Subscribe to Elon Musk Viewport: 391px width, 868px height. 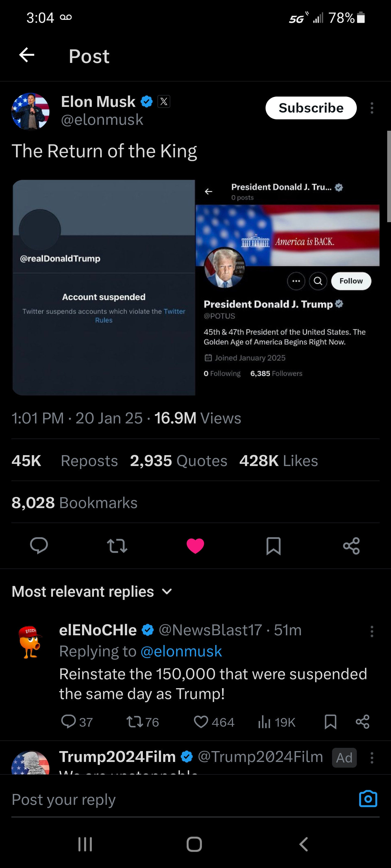click(x=311, y=108)
